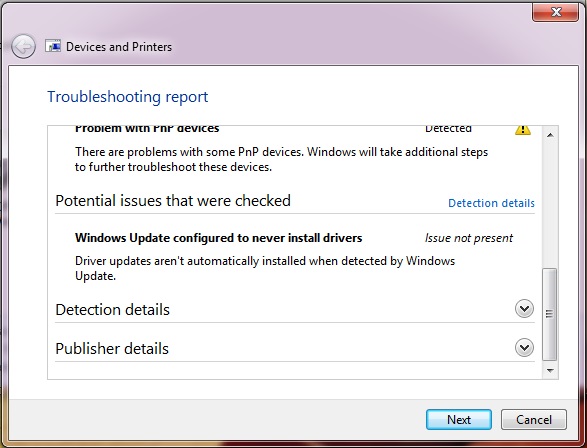Image resolution: width=587 pixels, height=448 pixels.
Task: Click the yellow warning triangle icon
Action: pos(523,129)
